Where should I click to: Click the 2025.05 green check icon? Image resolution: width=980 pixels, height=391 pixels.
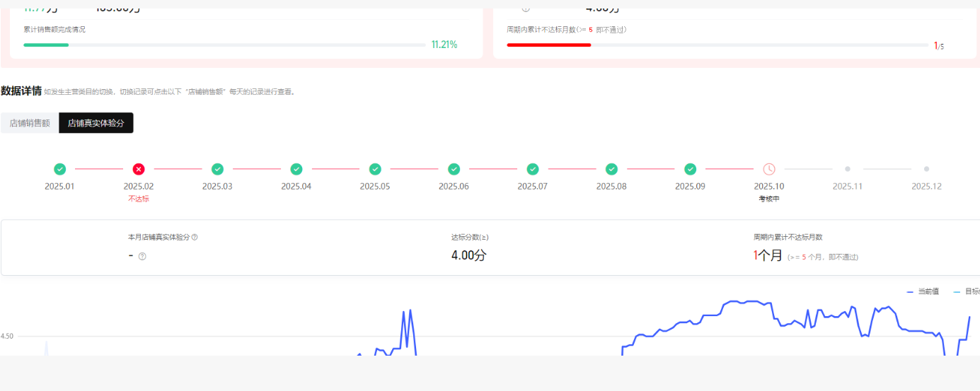pyautogui.click(x=375, y=169)
